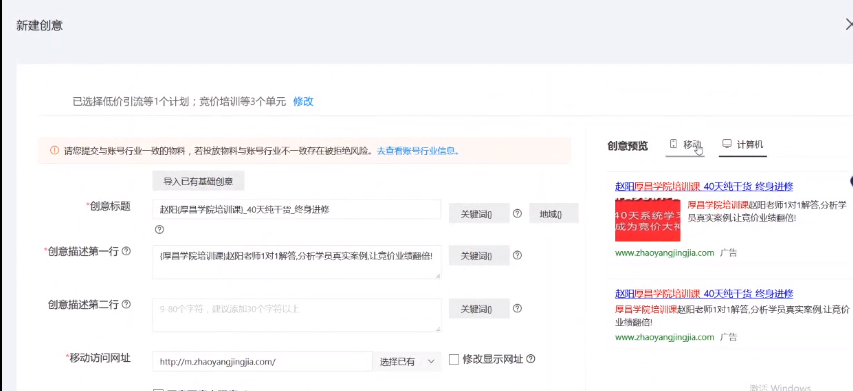The width and height of the screenshot is (853, 391).
Task: Focus the empty 创意描述第二行 text area
Action: click(x=296, y=315)
